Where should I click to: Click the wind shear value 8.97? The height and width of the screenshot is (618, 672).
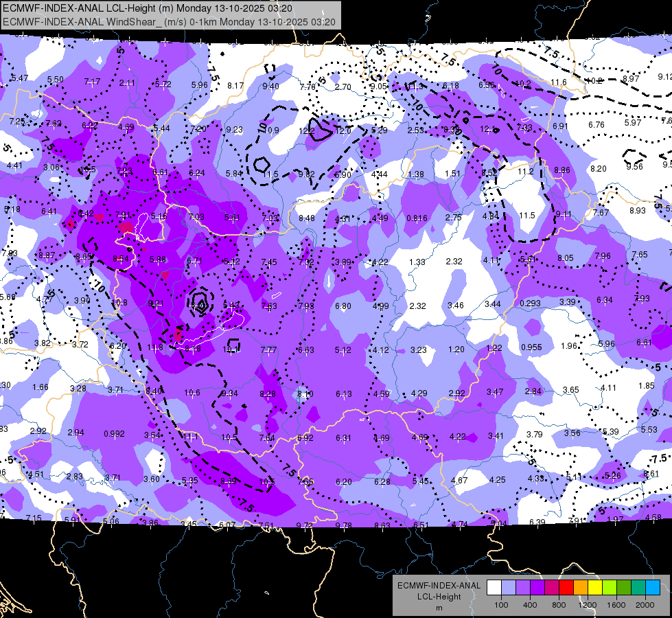[631, 78]
